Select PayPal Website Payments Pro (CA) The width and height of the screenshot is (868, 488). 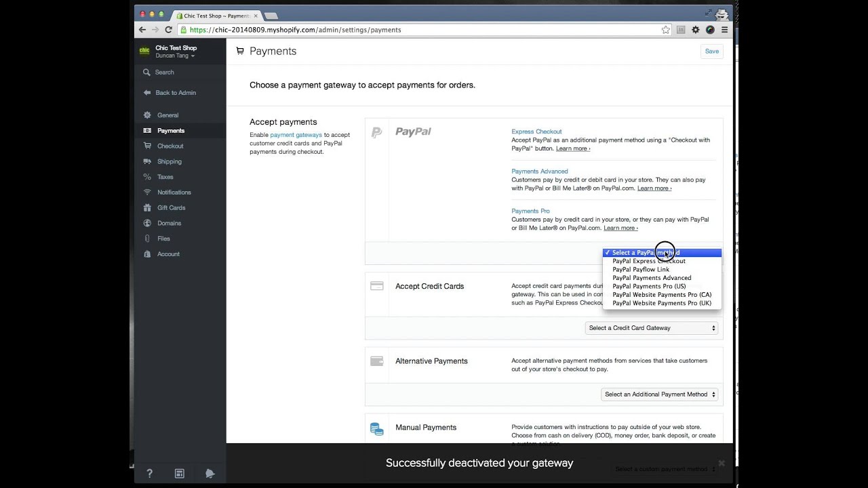tap(662, 295)
